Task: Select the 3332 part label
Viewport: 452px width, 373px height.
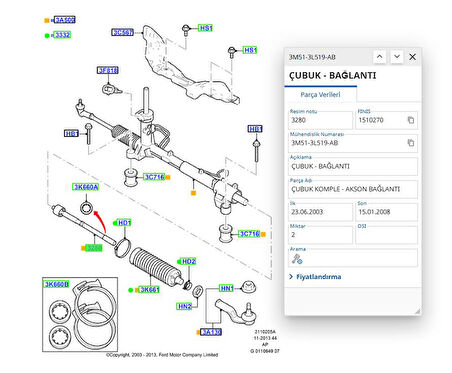Action: [62, 35]
